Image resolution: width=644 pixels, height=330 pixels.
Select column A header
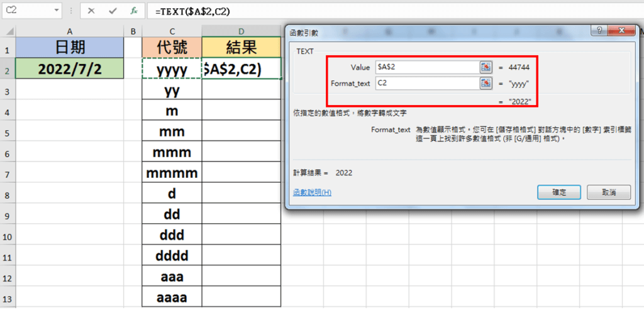pos(69,31)
